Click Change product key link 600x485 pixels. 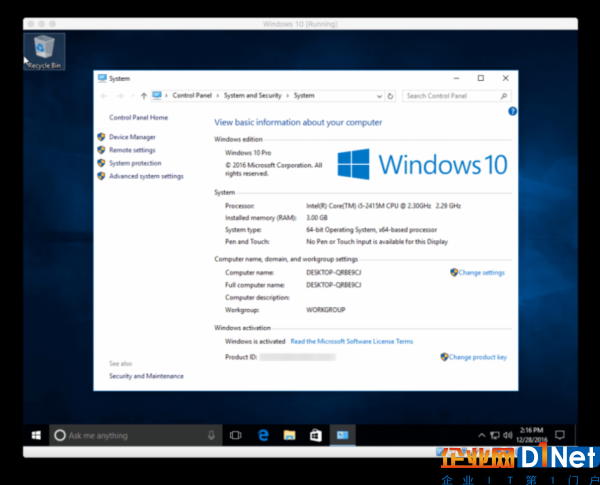point(478,357)
